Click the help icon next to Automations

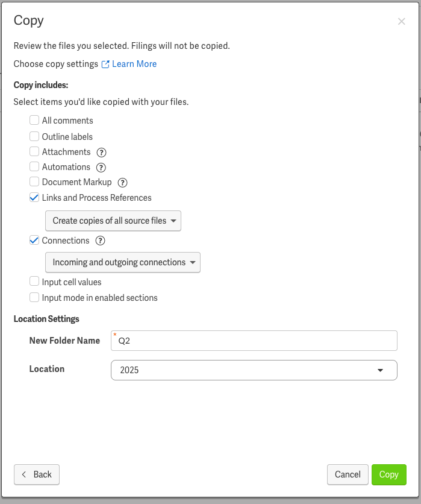tap(101, 168)
